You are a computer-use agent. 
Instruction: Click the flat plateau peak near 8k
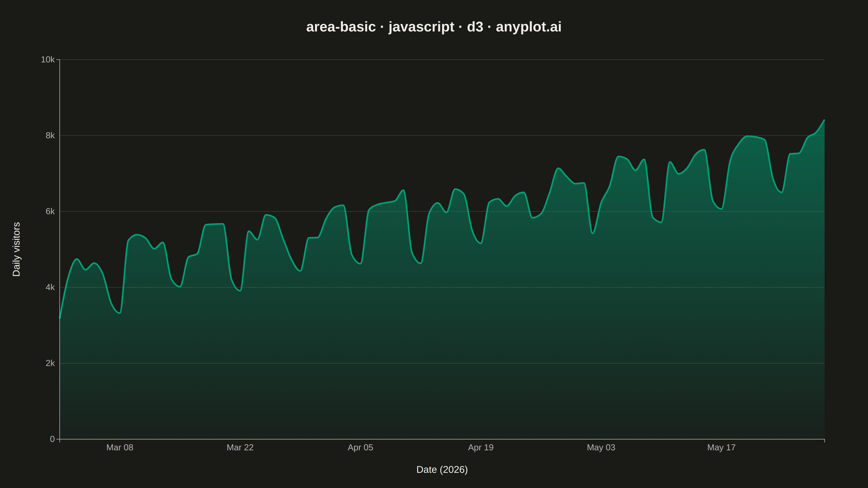point(751,136)
